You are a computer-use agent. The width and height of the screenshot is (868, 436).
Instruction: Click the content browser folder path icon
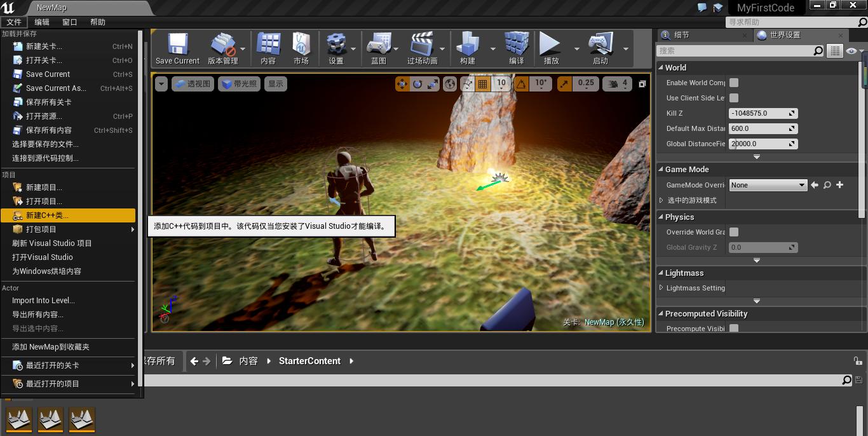tap(227, 361)
